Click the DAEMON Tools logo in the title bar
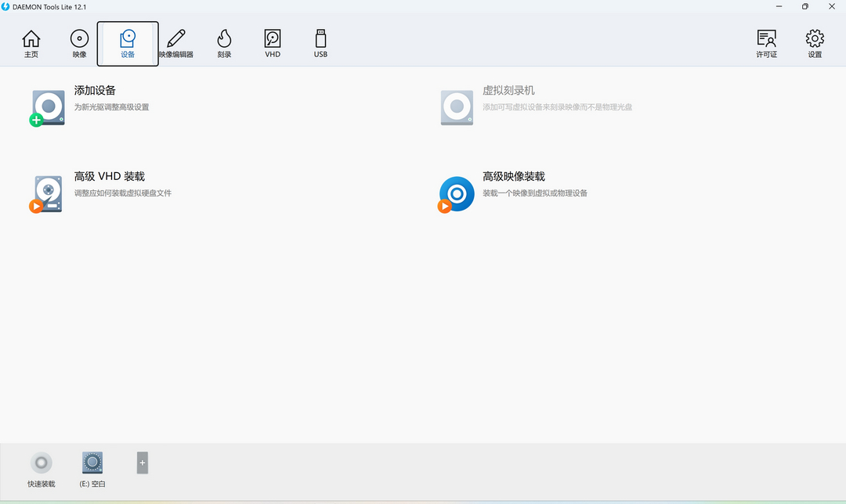The height and width of the screenshot is (504, 846). [6, 6]
